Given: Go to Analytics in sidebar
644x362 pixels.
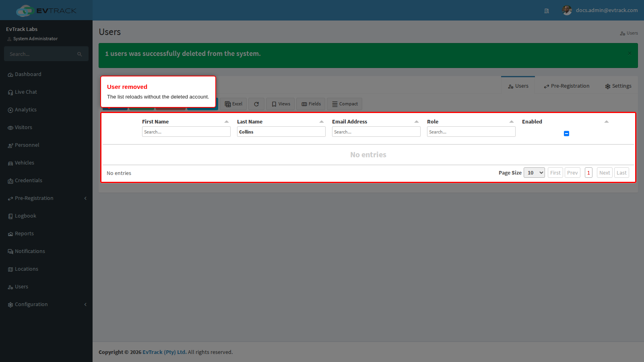Looking at the screenshot, I should pos(23,110).
